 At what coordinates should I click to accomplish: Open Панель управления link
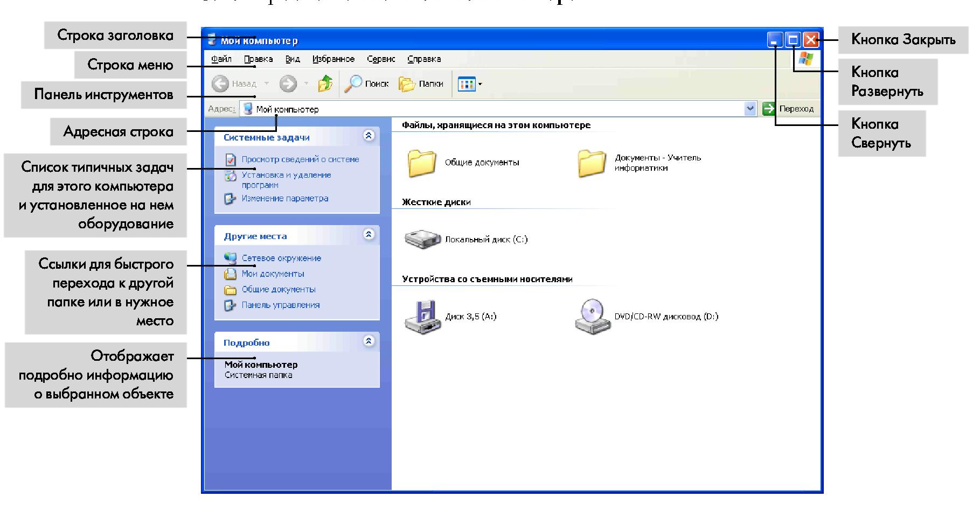pyautogui.click(x=281, y=305)
